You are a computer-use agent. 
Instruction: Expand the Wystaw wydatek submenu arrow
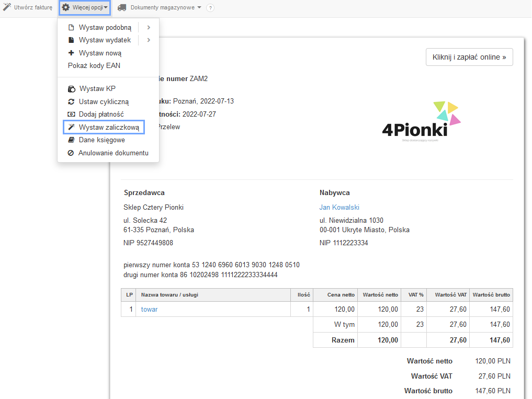(x=149, y=40)
